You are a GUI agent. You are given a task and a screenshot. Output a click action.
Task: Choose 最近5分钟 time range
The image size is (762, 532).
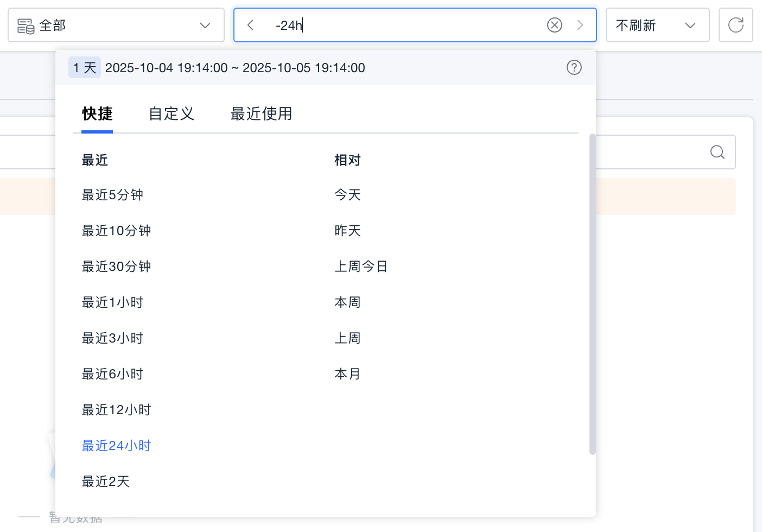112,195
